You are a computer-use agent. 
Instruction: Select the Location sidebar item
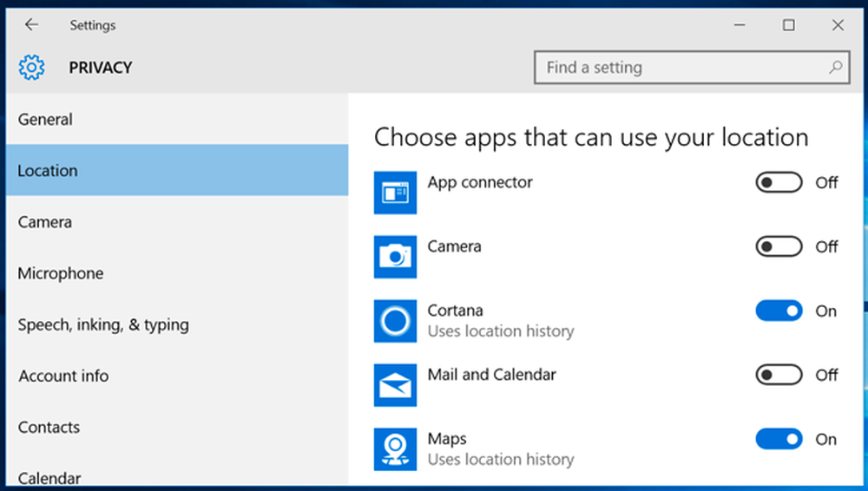[177, 170]
